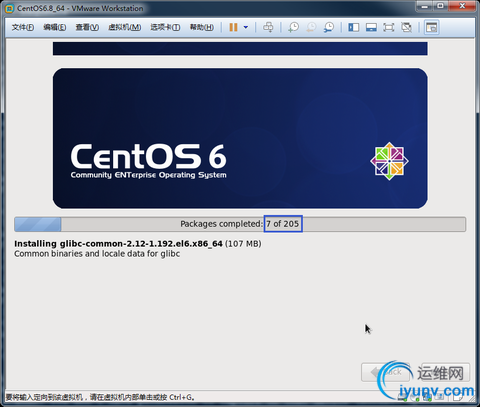Click the CentOS 6 banner image
The height and width of the screenshot is (407, 480).
[240, 138]
